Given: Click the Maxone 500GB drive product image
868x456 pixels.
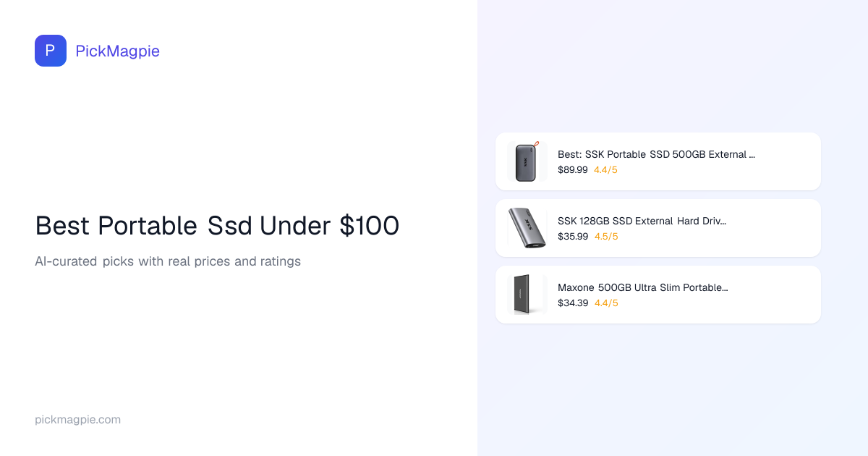Looking at the screenshot, I should tap(527, 295).
